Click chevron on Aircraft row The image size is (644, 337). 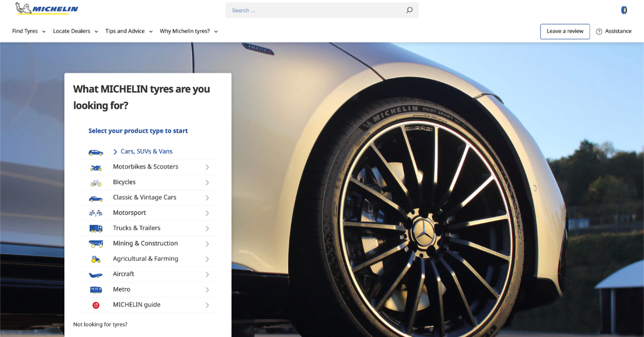point(207,275)
